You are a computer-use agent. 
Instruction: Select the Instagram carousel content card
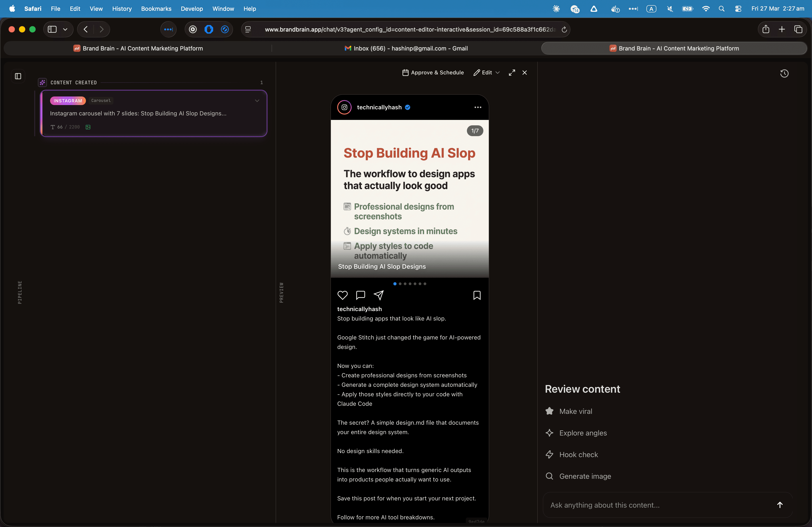(x=154, y=114)
